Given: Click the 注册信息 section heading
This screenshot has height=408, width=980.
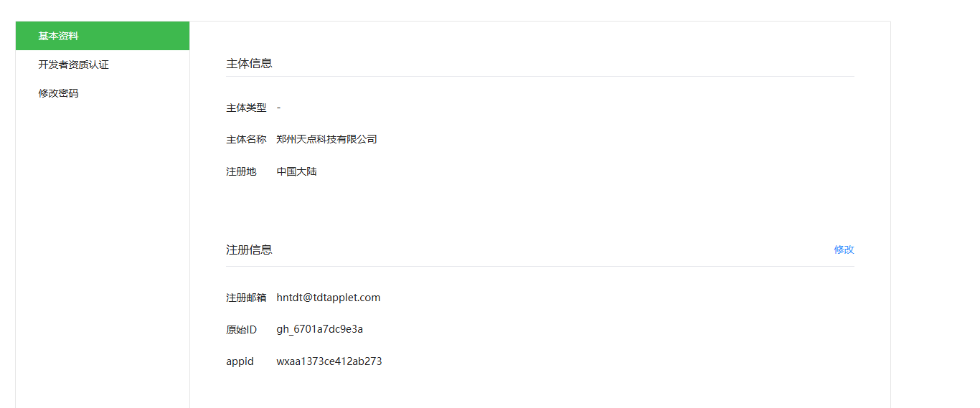Looking at the screenshot, I should pyautogui.click(x=249, y=250).
